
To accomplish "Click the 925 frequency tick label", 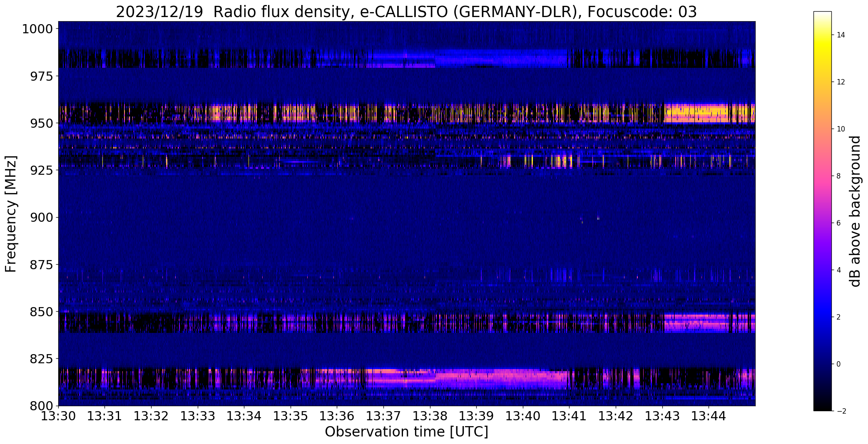I will pos(42,170).
